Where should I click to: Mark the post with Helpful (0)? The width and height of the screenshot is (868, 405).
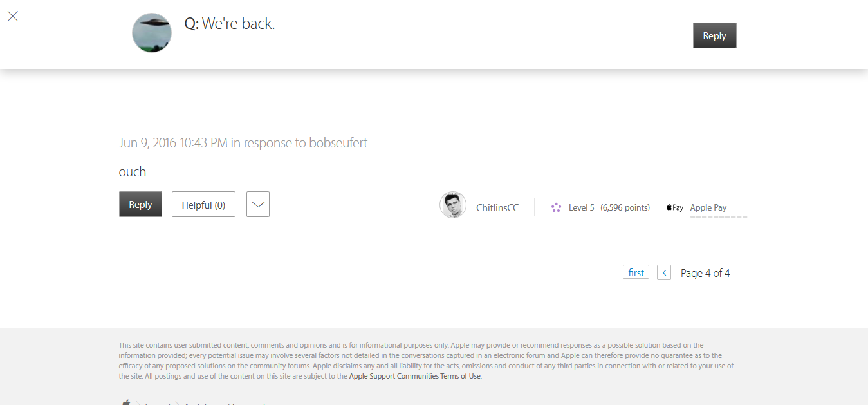203,204
